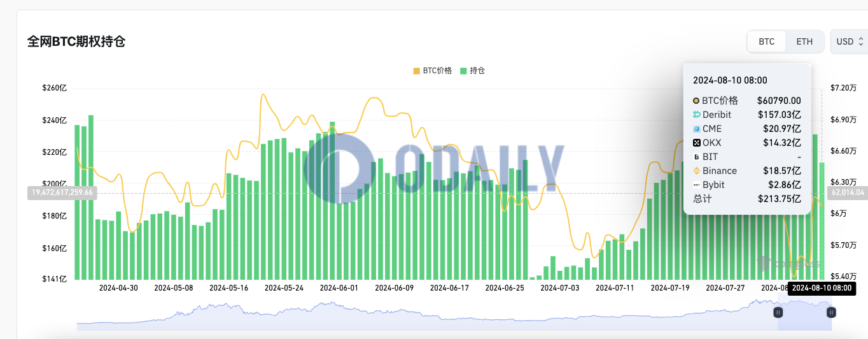Switch to the BTC tab
The height and width of the screenshot is (339, 868).
(767, 41)
